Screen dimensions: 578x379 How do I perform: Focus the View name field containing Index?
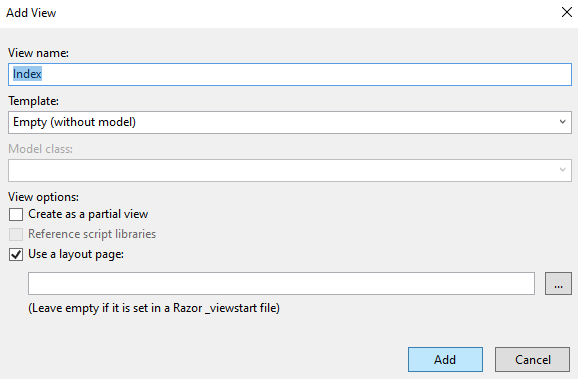[290, 74]
